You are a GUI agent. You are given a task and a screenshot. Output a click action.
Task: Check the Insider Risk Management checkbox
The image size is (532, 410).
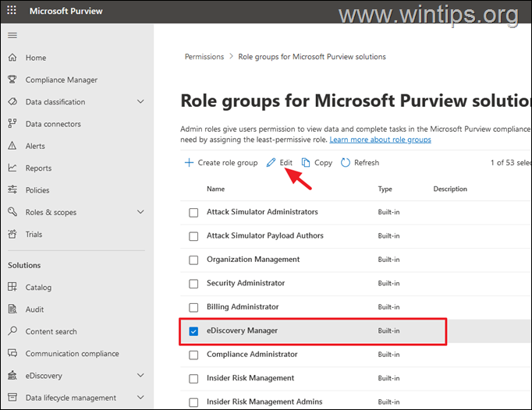click(x=193, y=379)
